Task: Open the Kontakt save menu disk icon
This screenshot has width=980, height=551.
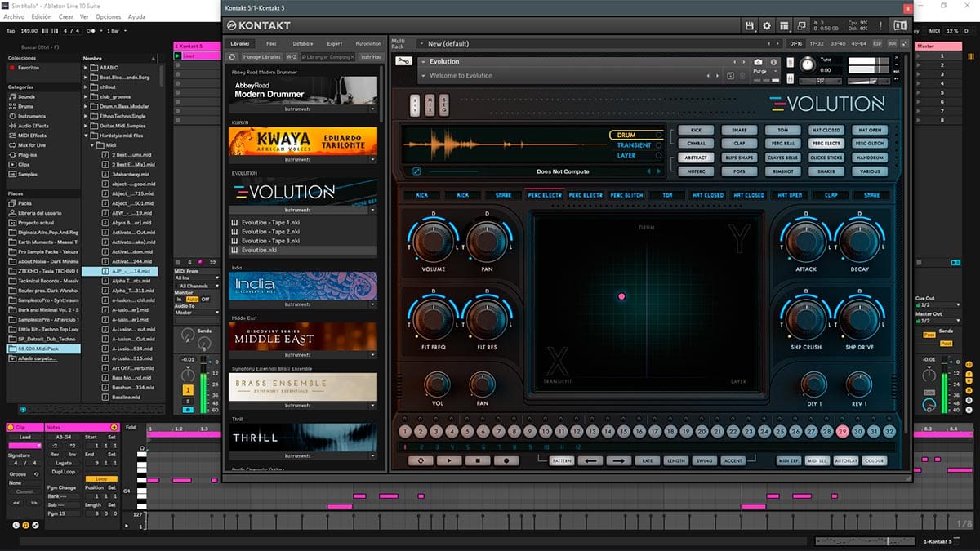Action: [x=750, y=26]
